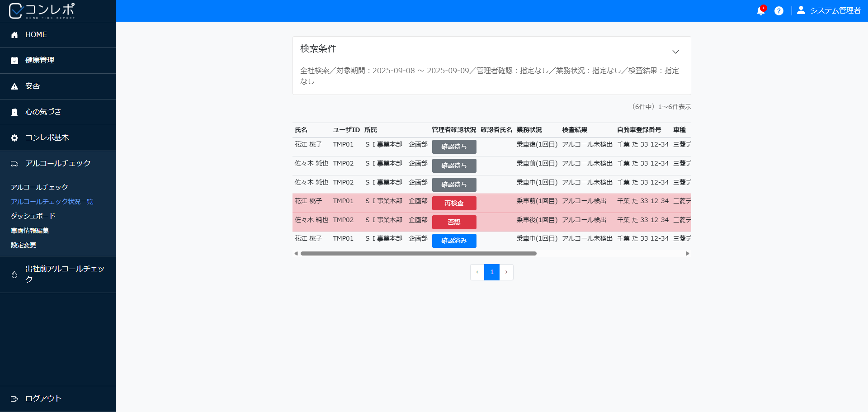
Task: Click the blue 確認済み button
Action: pos(454,241)
